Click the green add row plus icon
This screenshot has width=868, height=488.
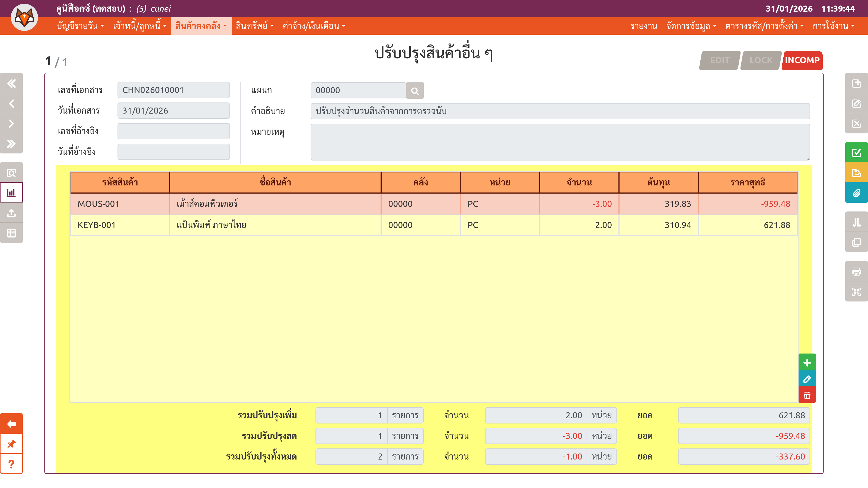point(807,362)
